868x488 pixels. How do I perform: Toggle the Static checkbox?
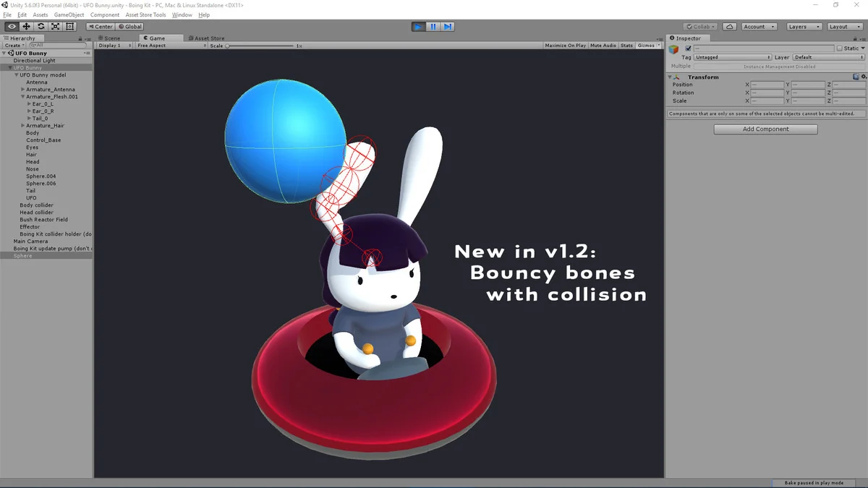coord(840,48)
